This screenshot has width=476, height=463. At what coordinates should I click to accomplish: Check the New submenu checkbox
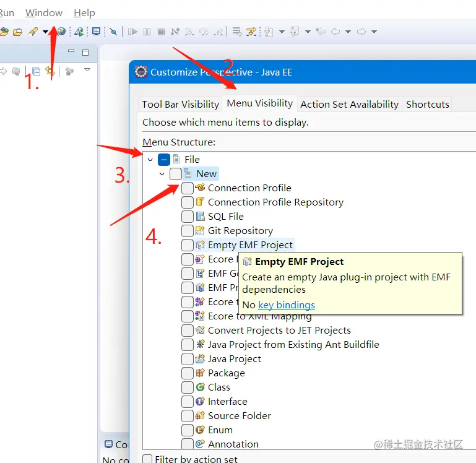coord(176,174)
